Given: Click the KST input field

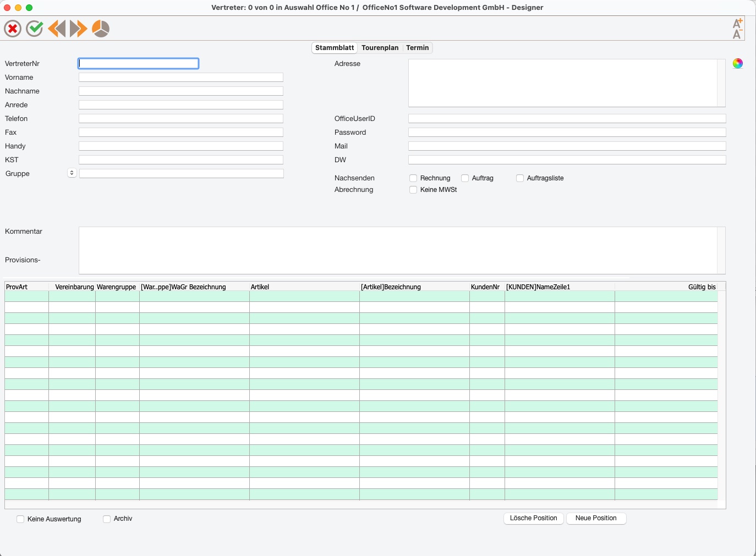Looking at the screenshot, I should pyautogui.click(x=181, y=160).
